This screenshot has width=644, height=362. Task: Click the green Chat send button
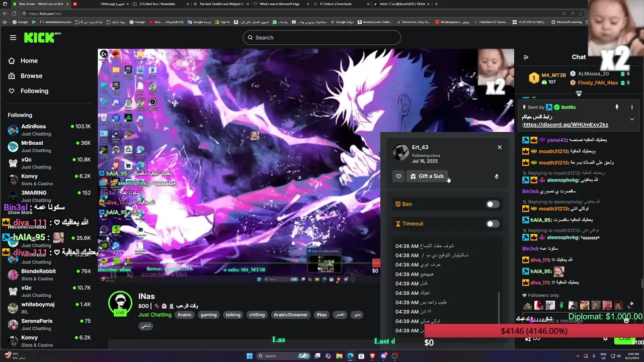click(624, 339)
